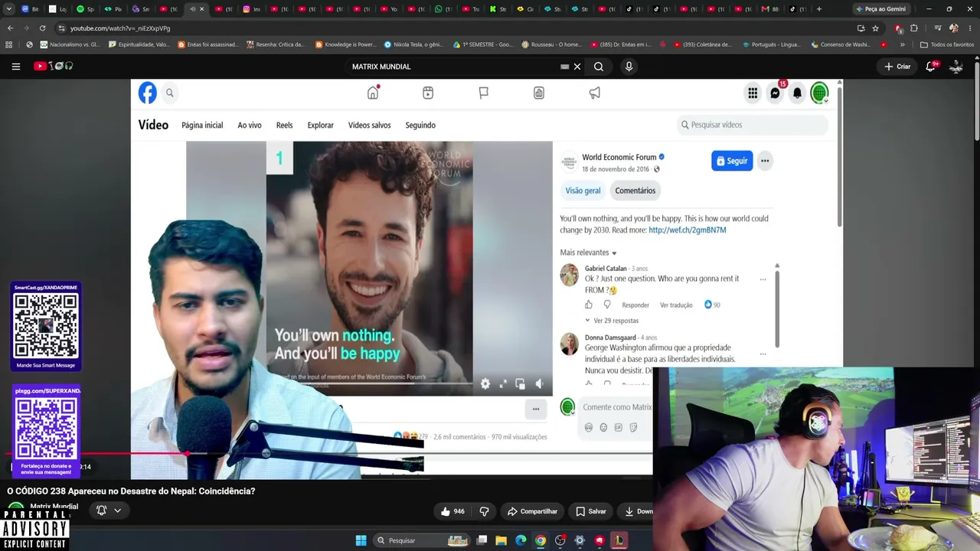Open YouTube notifications bell in header

point(931,67)
